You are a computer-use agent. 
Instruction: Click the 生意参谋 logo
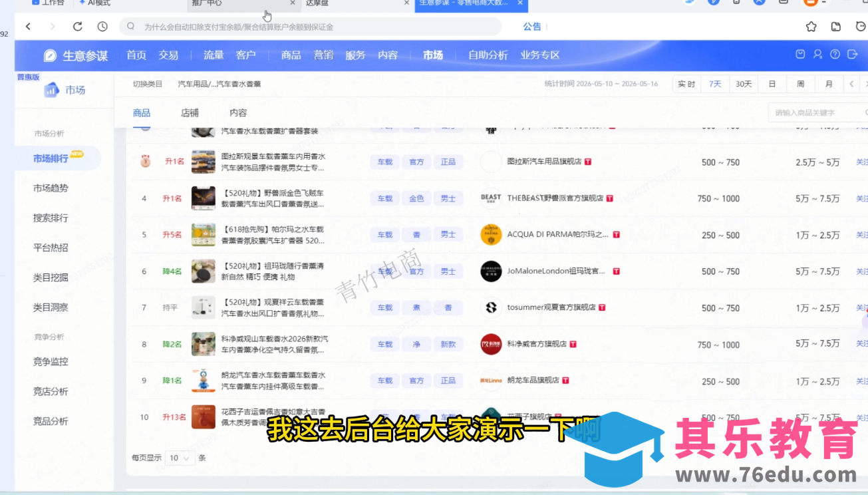76,56
